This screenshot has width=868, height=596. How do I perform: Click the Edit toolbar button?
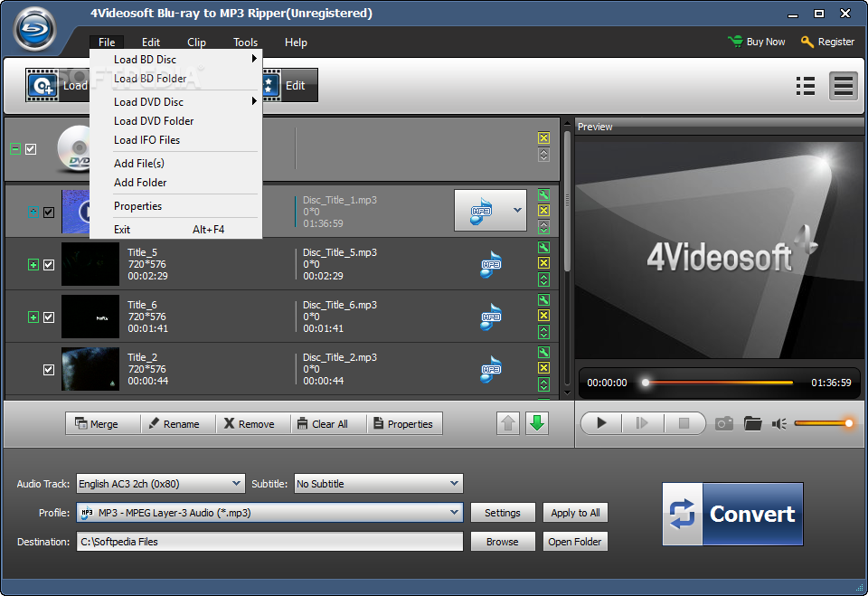[x=290, y=85]
